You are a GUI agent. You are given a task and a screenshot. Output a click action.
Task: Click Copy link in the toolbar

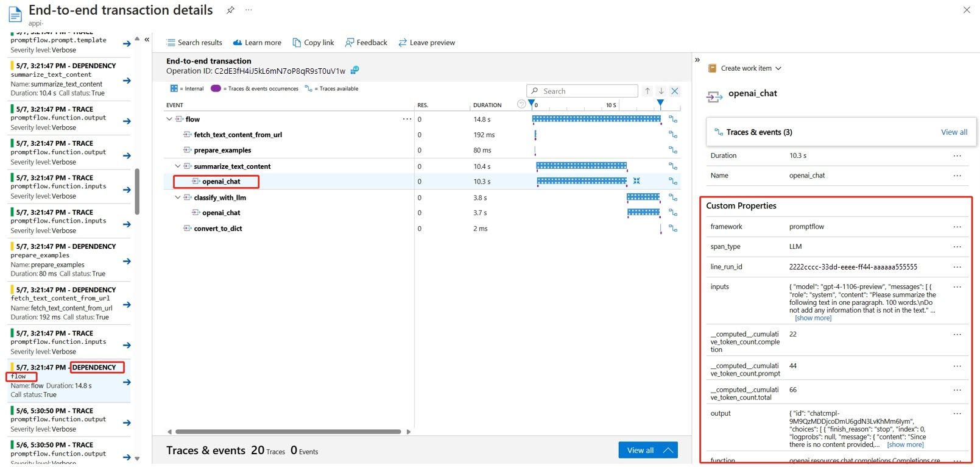313,43
